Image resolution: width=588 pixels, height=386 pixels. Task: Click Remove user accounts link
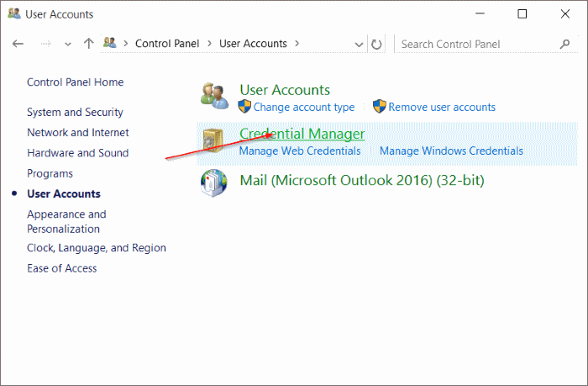click(x=442, y=108)
